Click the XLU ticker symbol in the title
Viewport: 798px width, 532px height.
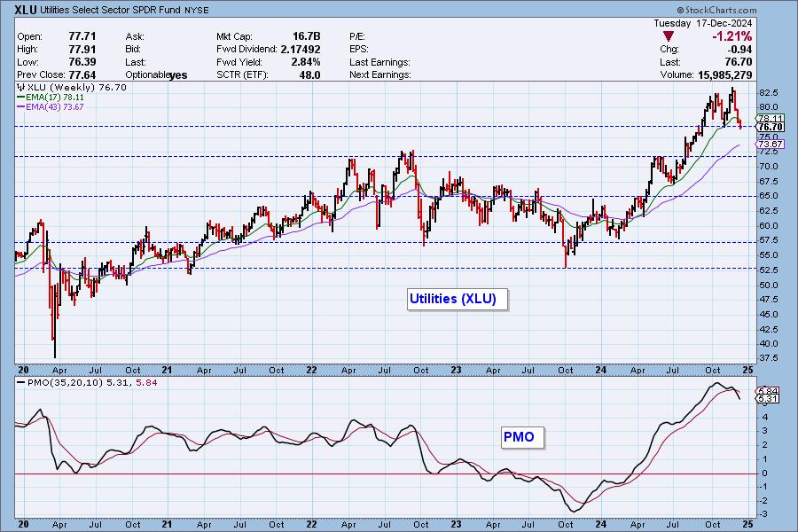26,9
